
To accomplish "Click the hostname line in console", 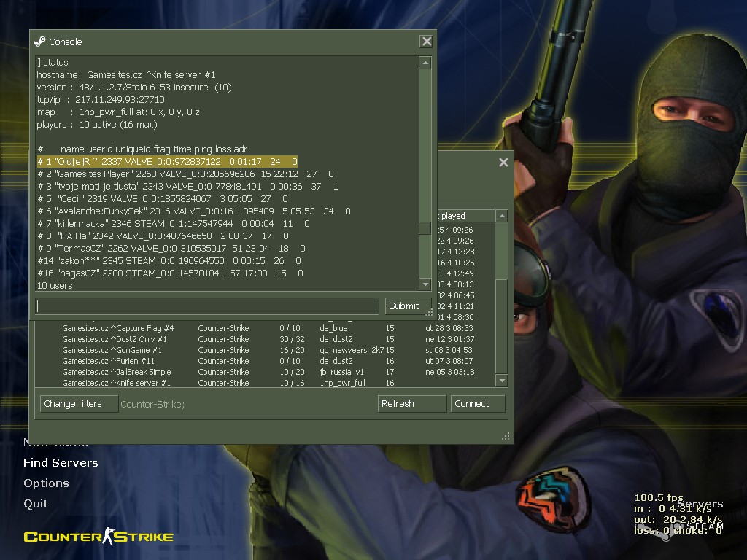I will [126, 75].
